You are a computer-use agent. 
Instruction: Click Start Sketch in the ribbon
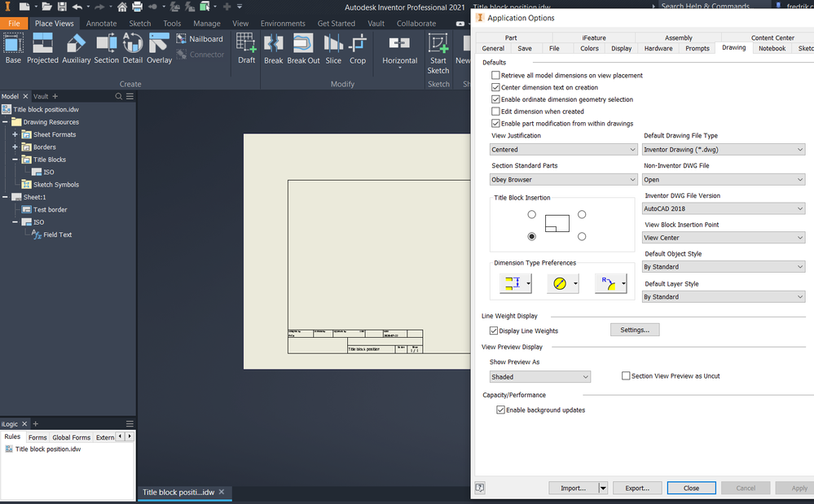(438, 54)
